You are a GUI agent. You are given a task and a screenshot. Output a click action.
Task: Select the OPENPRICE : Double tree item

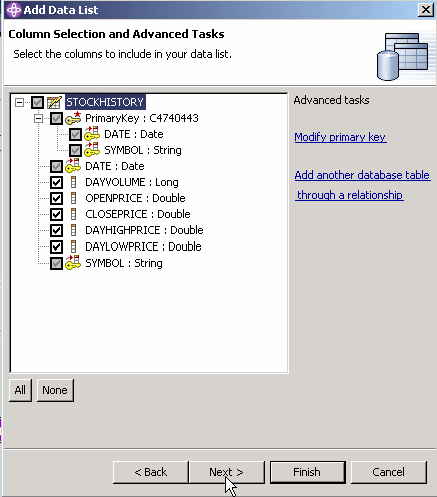point(135,198)
